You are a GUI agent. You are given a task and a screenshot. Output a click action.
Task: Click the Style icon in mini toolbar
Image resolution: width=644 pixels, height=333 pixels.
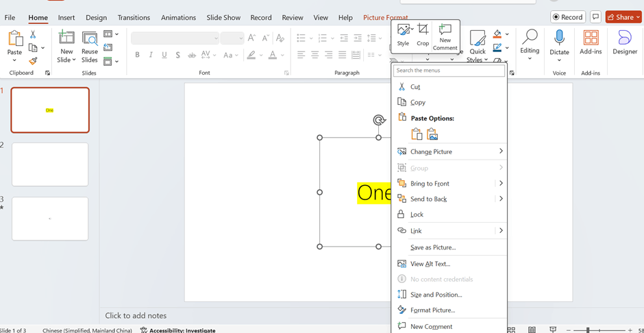(x=404, y=29)
